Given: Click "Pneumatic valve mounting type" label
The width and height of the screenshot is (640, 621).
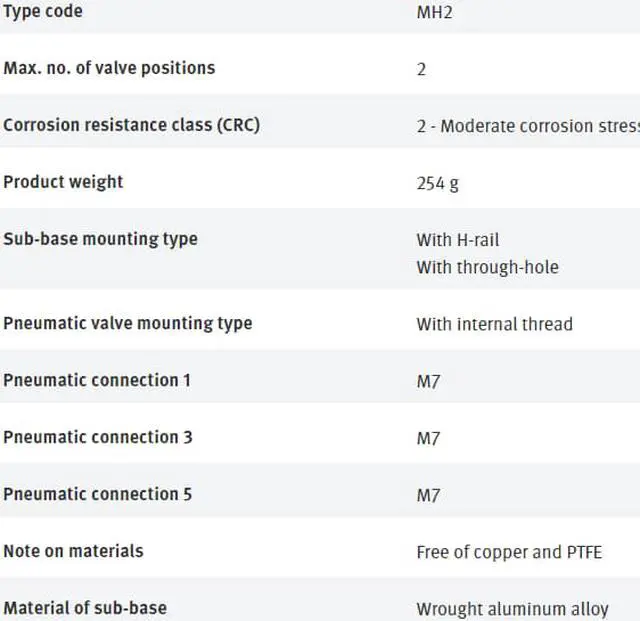Looking at the screenshot, I should 127,323.
